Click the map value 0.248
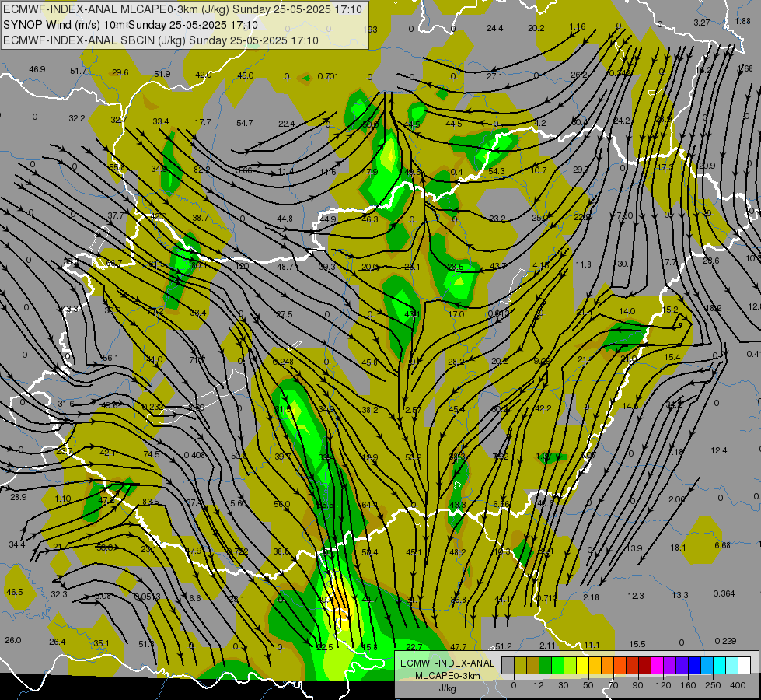Image resolution: width=761 pixels, height=700 pixels. click(x=283, y=362)
